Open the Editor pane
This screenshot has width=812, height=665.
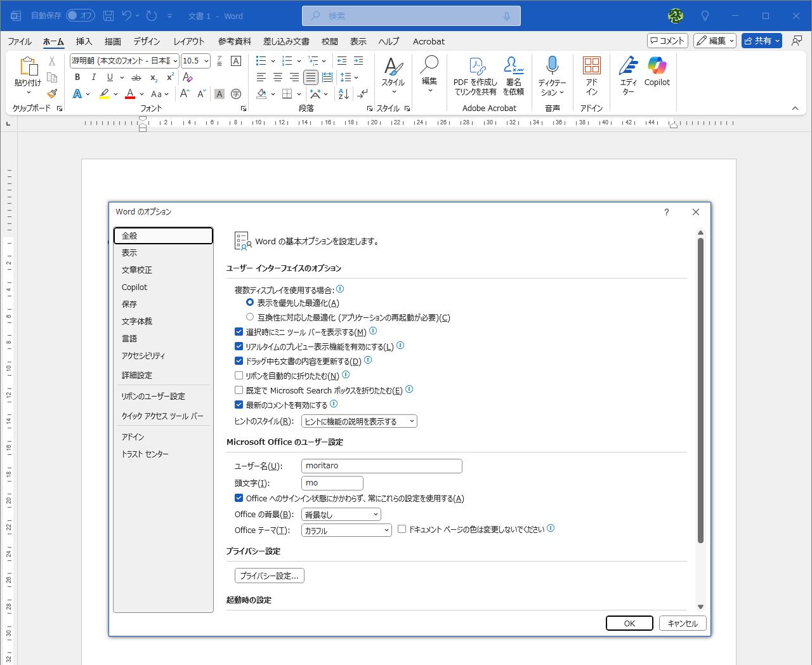(627, 73)
